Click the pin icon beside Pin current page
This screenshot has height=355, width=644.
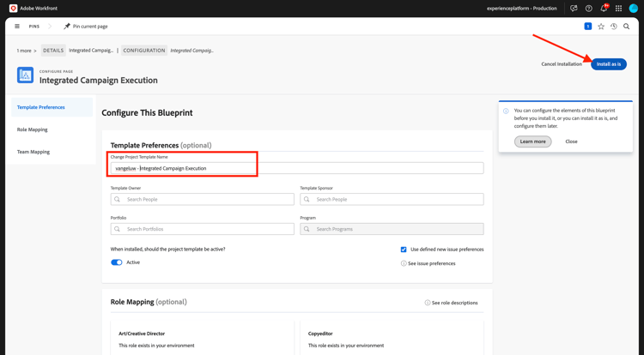(x=66, y=27)
